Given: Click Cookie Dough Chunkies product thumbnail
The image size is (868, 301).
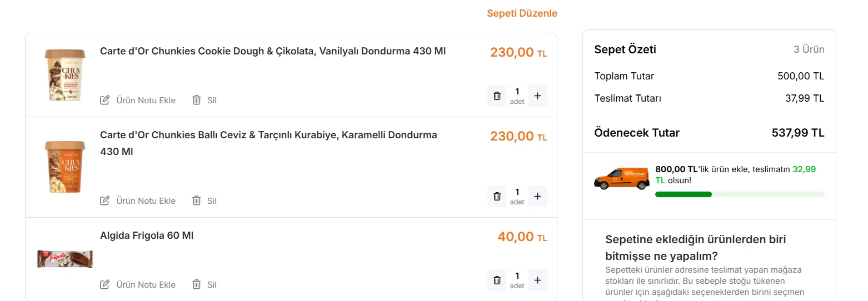Looking at the screenshot, I should pos(65,75).
